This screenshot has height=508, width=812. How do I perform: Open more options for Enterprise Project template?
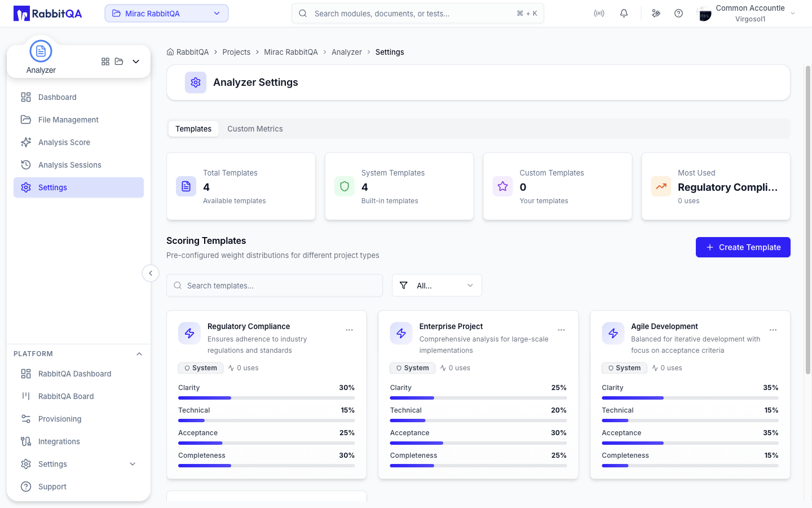pyautogui.click(x=561, y=330)
